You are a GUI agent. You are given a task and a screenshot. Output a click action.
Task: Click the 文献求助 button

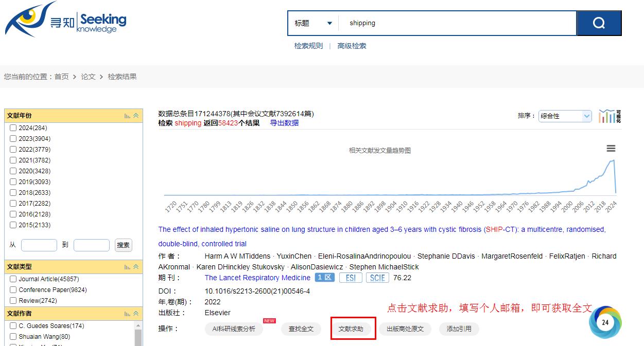click(351, 329)
